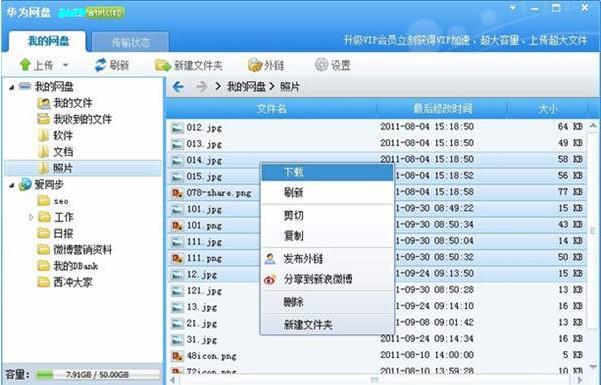The width and height of the screenshot is (601, 385).
Task: Click the VIP upgrade promotion text
Action: [x=465, y=40]
